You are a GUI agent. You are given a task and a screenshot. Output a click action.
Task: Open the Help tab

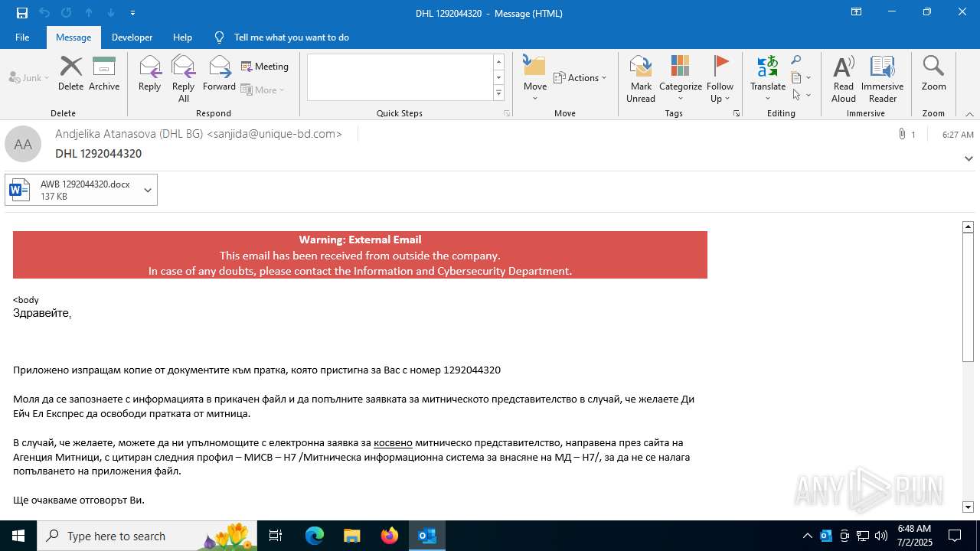pyautogui.click(x=182, y=37)
